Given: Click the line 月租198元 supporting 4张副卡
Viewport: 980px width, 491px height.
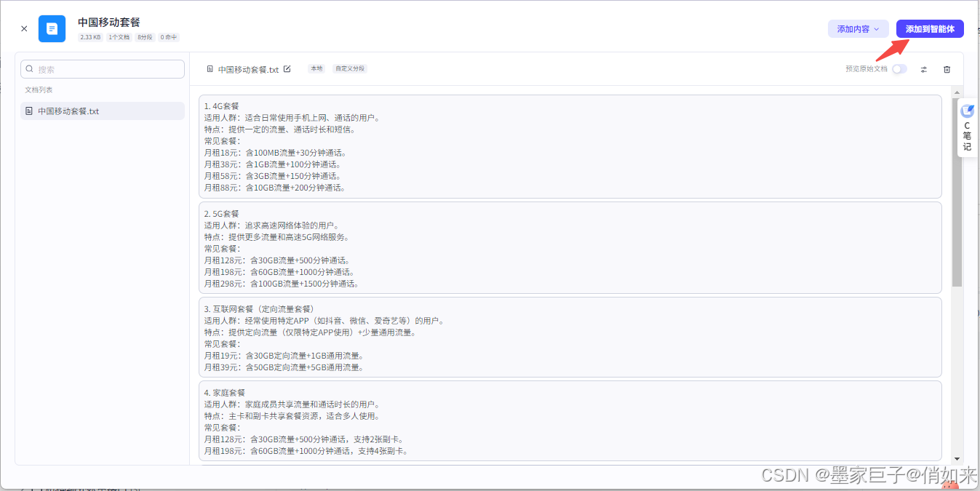Looking at the screenshot, I should [306, 451].
